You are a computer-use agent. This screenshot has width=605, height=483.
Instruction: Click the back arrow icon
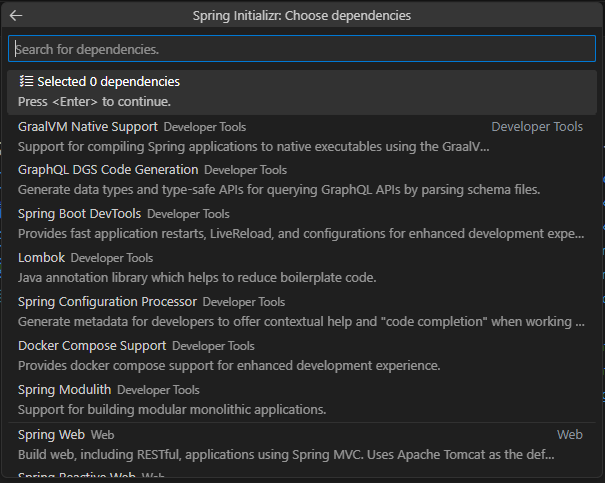pyautogui.click(x=16, y=16)
